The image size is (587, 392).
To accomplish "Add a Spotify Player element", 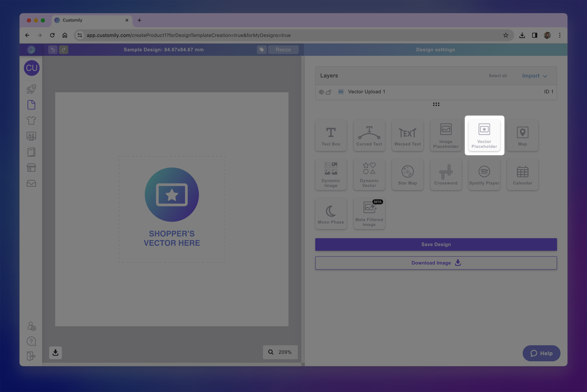I will [484, 175].
